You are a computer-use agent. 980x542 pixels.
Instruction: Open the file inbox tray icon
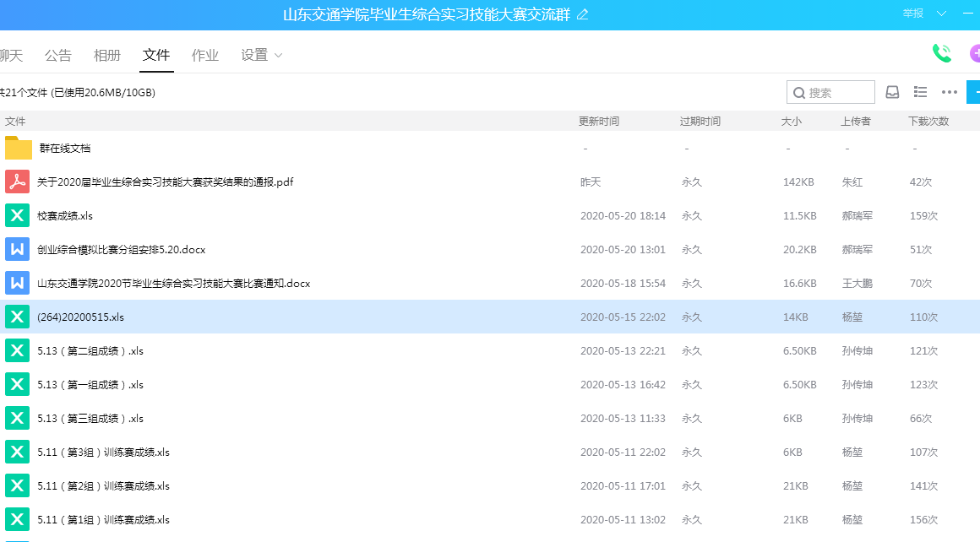892,92
